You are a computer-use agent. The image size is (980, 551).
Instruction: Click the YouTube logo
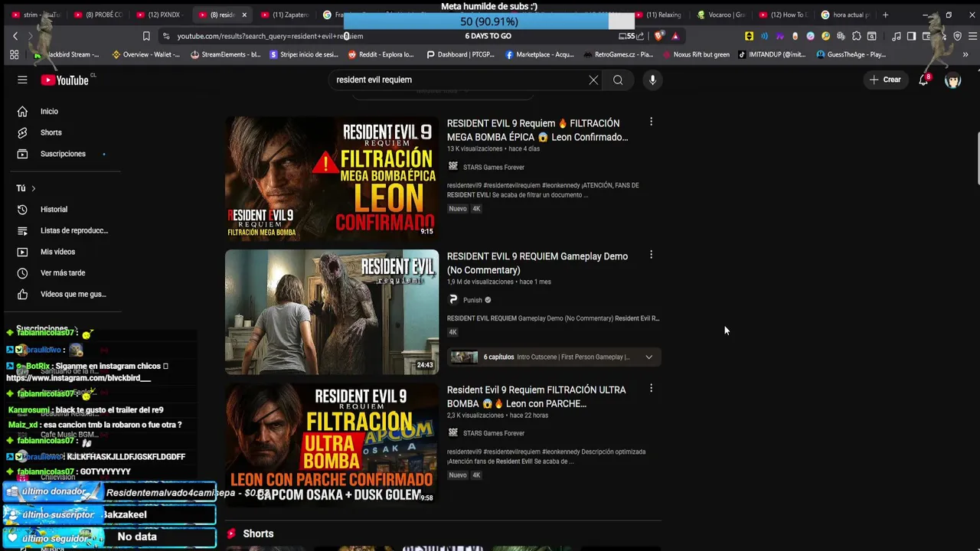pos(65,80)
